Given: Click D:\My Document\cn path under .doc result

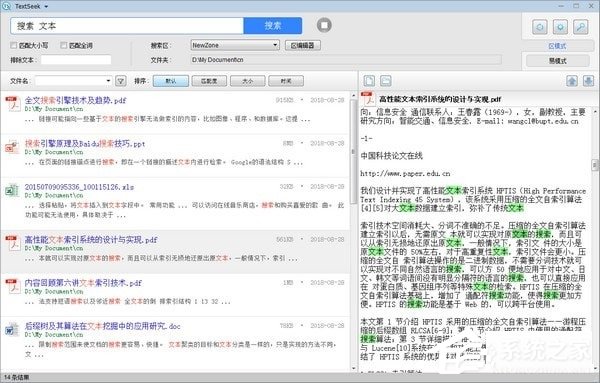Looking at the screenshot, I should (x=54, y=335).
